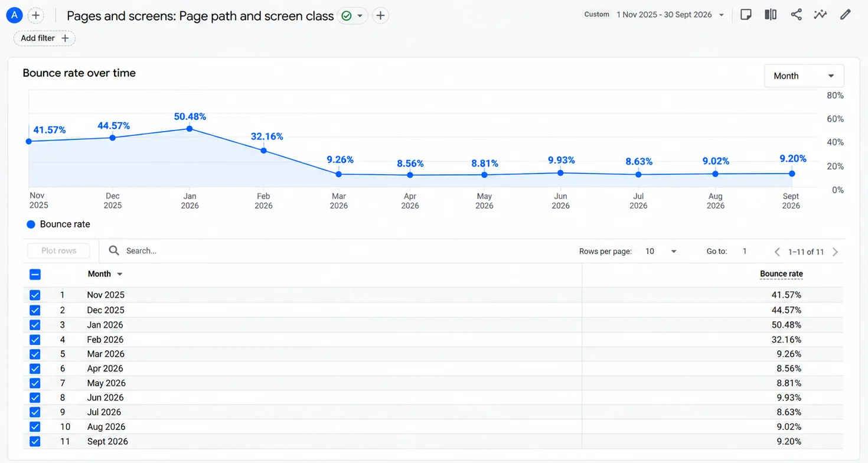The image size is (868, 463).
Task: Click the Bounce rate legend dot
Action: point(31,224)
